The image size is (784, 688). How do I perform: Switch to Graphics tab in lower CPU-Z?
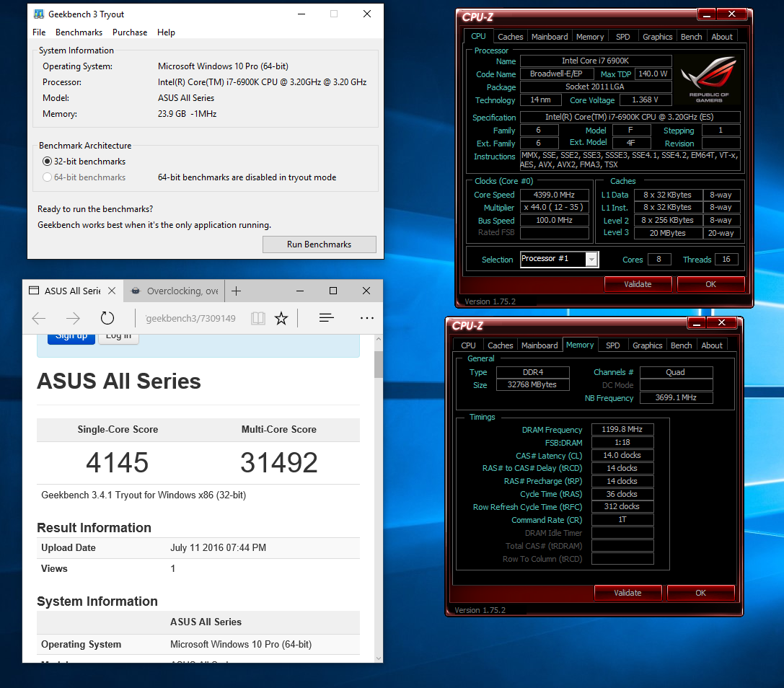[x=648, y=345]
